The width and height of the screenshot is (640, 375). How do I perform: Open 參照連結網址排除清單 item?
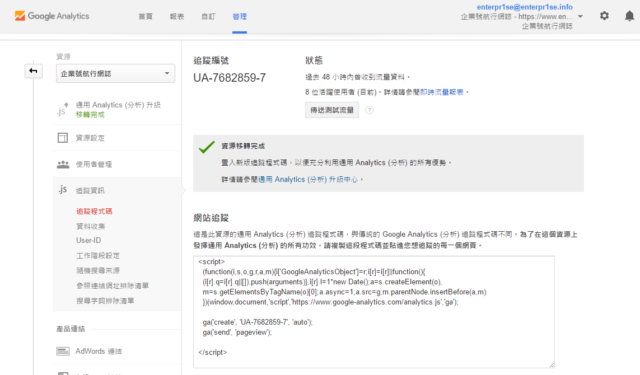(113, 286)
